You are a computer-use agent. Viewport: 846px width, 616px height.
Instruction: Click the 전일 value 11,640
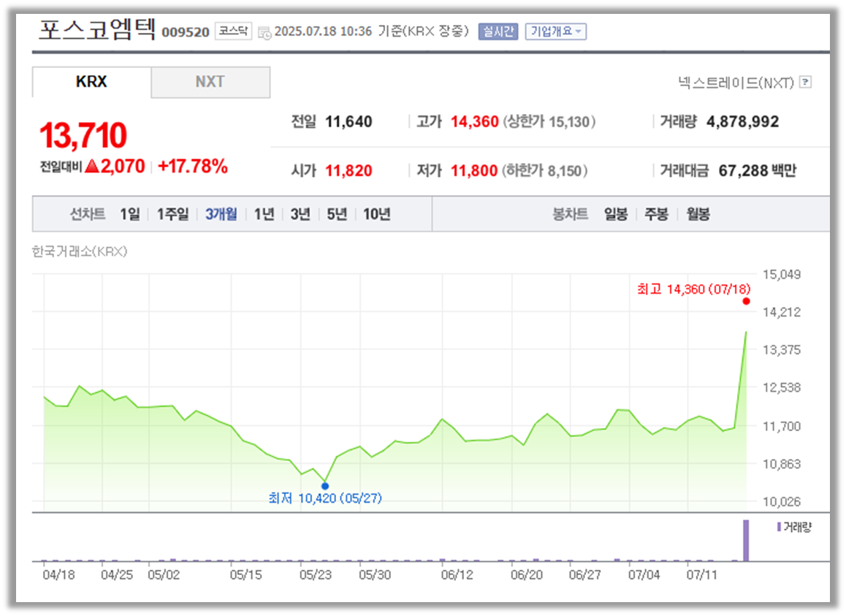coord(348,121)
